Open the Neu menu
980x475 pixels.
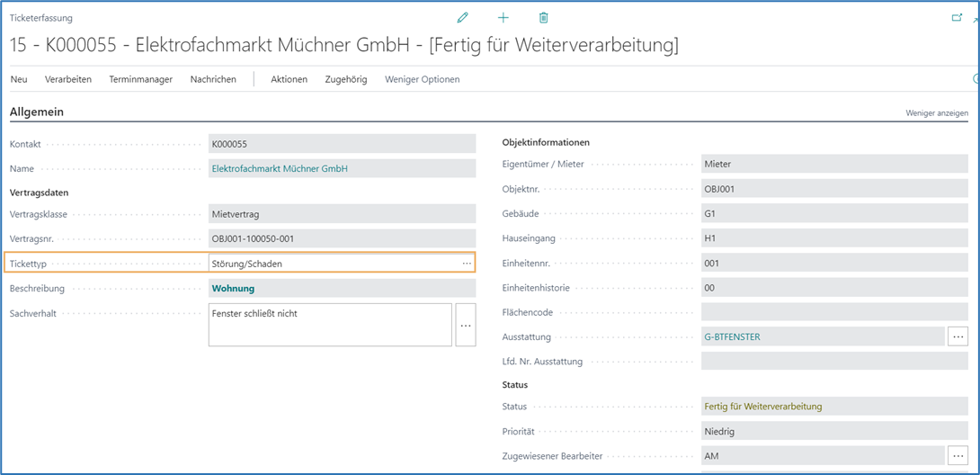coord(19,79)
